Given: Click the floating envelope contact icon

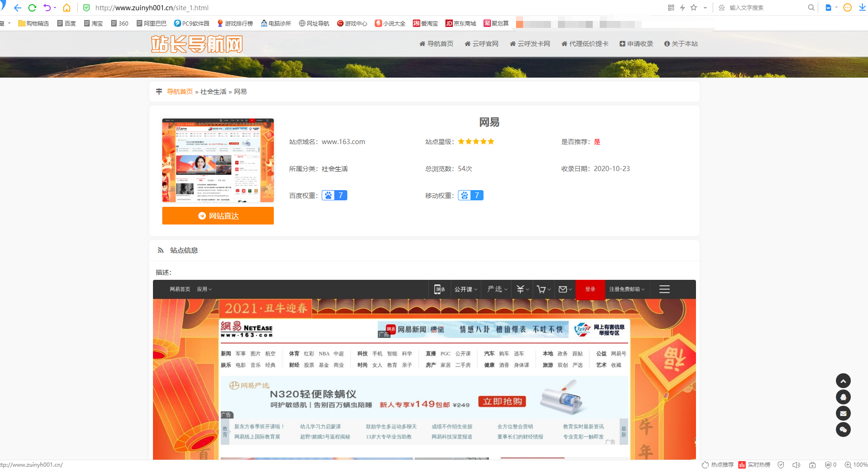Looking at the screenshot, I should 843,413.
